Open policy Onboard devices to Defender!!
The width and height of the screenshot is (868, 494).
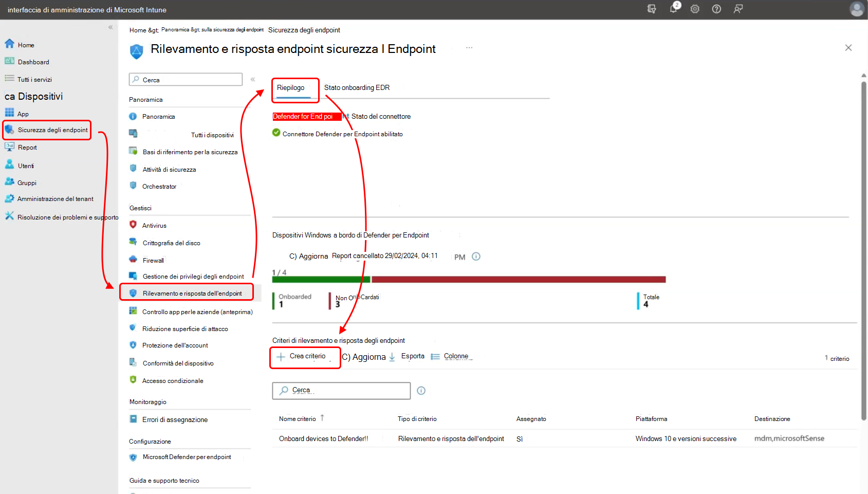tap(323, 439)
